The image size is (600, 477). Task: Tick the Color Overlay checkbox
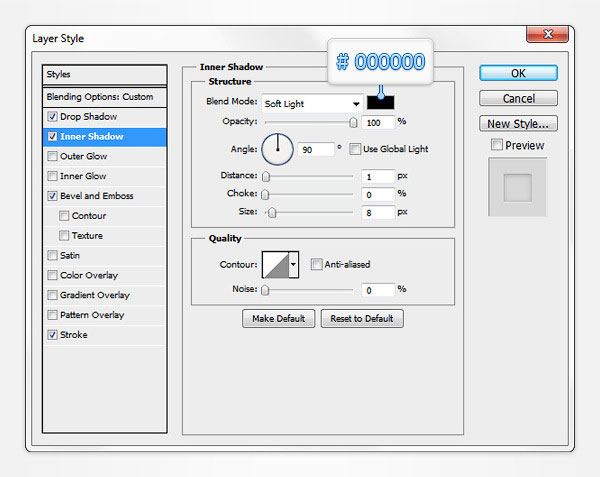(52, 275)
